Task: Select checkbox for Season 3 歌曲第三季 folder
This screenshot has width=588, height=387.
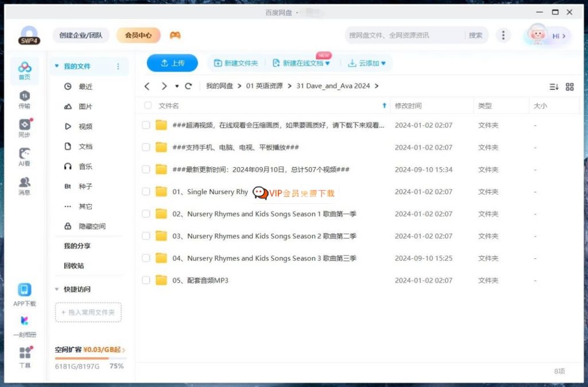Action: pos(146,258)
